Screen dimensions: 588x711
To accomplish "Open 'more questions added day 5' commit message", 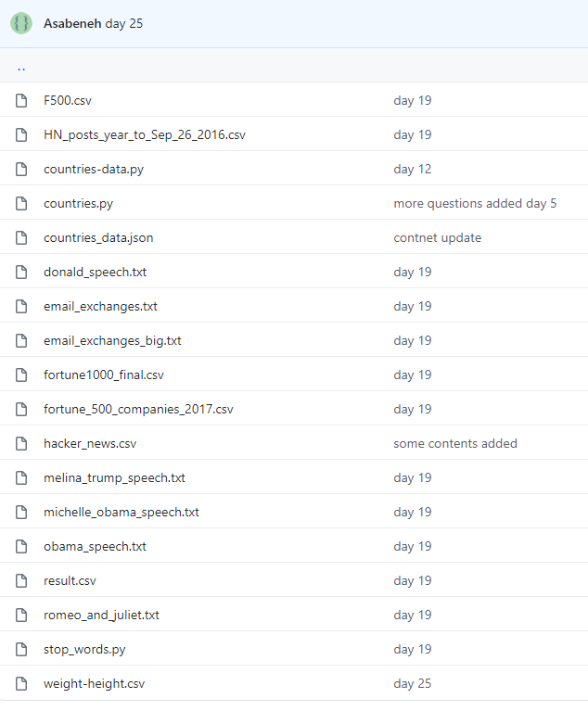I will point(475,203).
